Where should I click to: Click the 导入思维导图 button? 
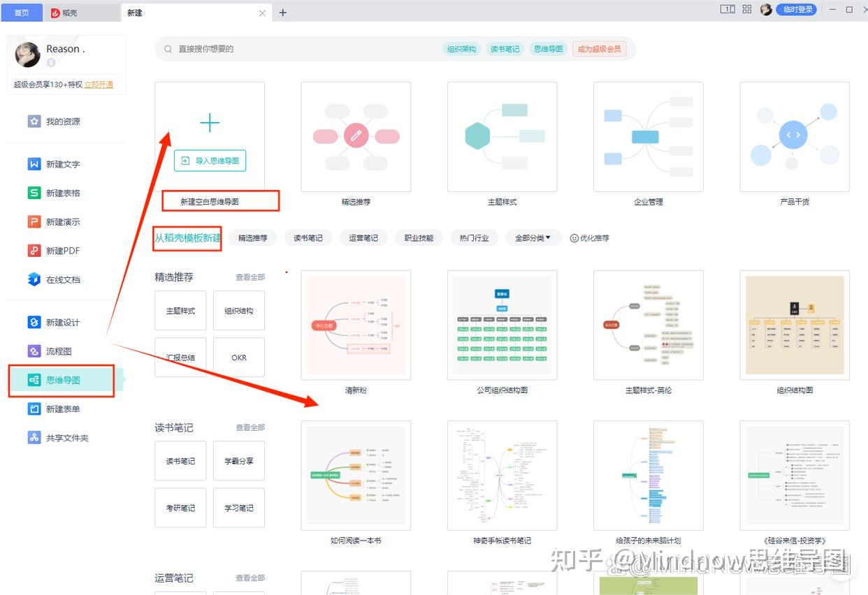210,161
